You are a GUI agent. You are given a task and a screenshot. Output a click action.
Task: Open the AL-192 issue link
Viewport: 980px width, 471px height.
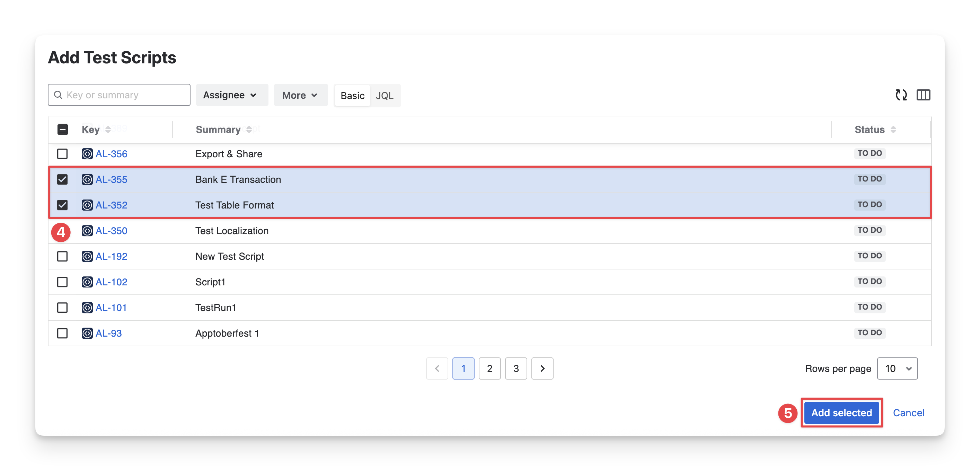coord(112,256)
